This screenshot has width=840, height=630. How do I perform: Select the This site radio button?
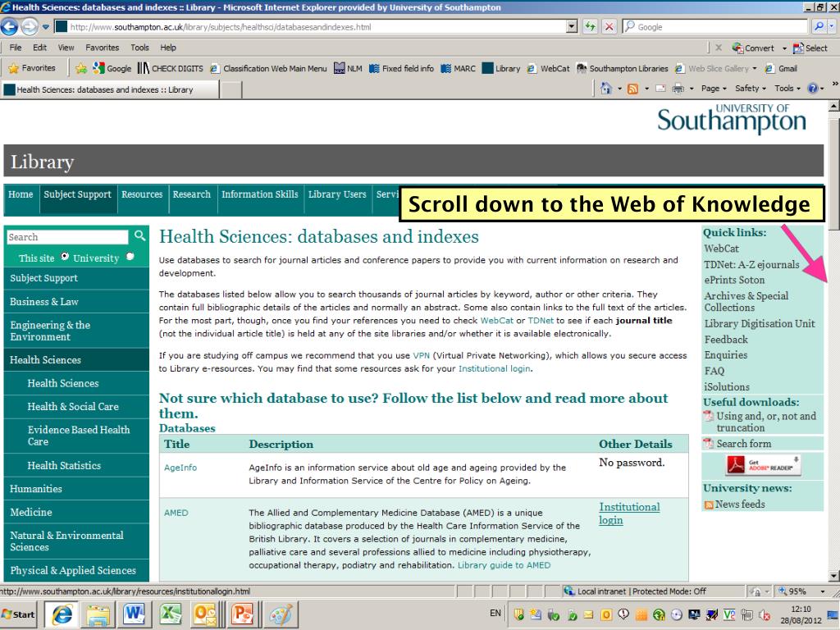tap(65, 256)
